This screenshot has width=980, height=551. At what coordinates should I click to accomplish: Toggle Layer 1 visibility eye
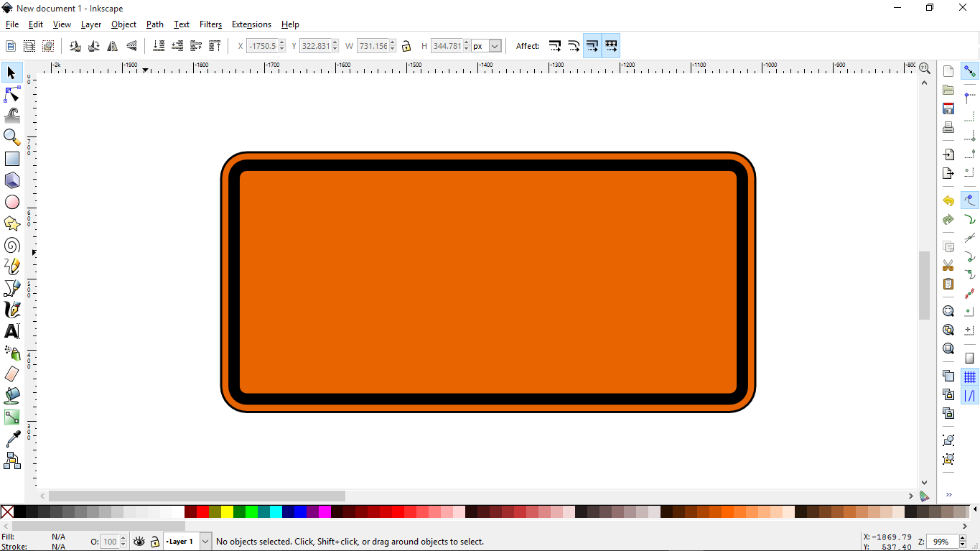click(x=139, y=542)
